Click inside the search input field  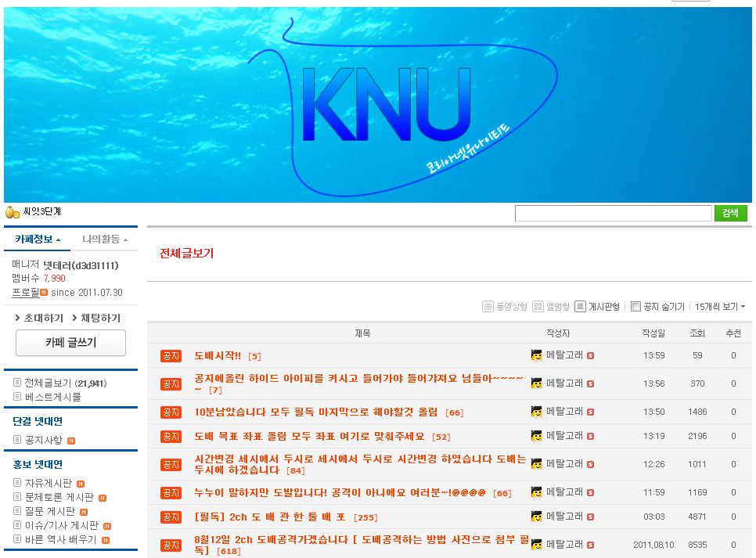click(x=613, y=213)
